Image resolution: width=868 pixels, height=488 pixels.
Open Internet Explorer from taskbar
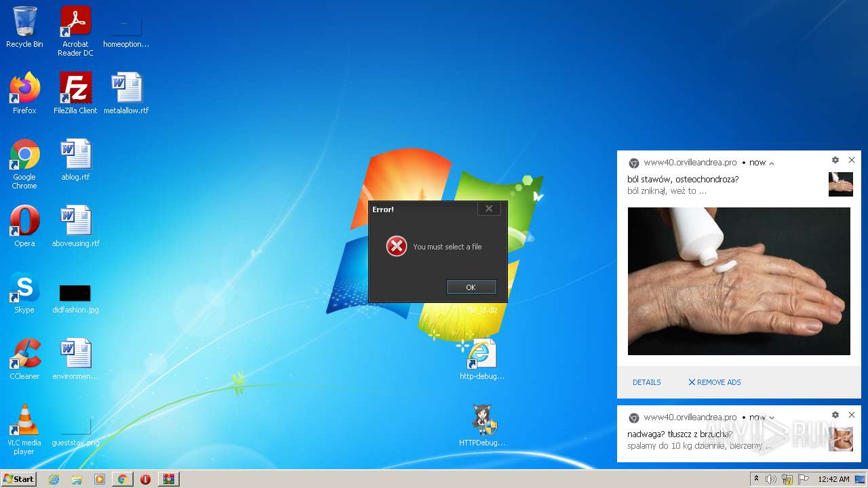54,479
